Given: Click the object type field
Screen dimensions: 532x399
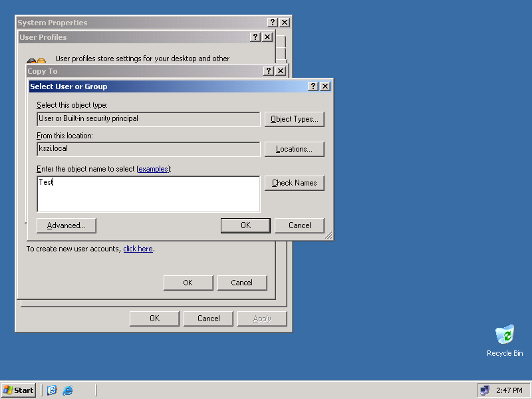Looking at the screenshot, I should (x=148, y=119).
